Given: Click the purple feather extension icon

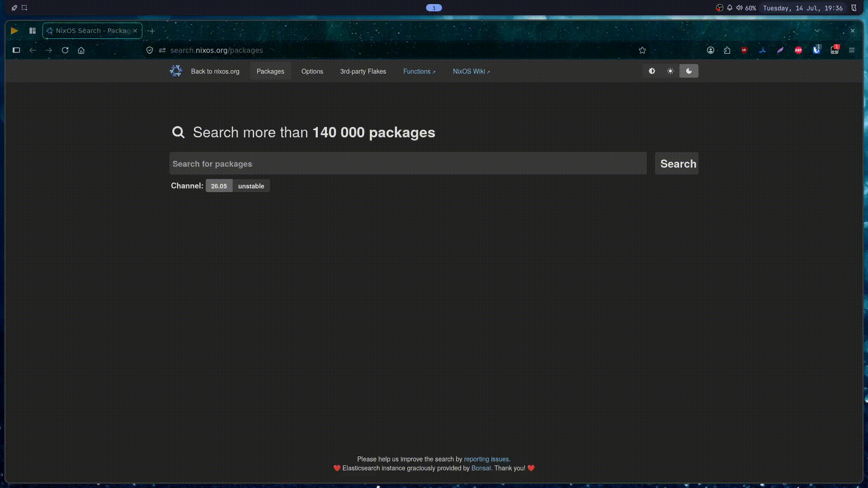Looking at the screenshot, I should 780,50.
